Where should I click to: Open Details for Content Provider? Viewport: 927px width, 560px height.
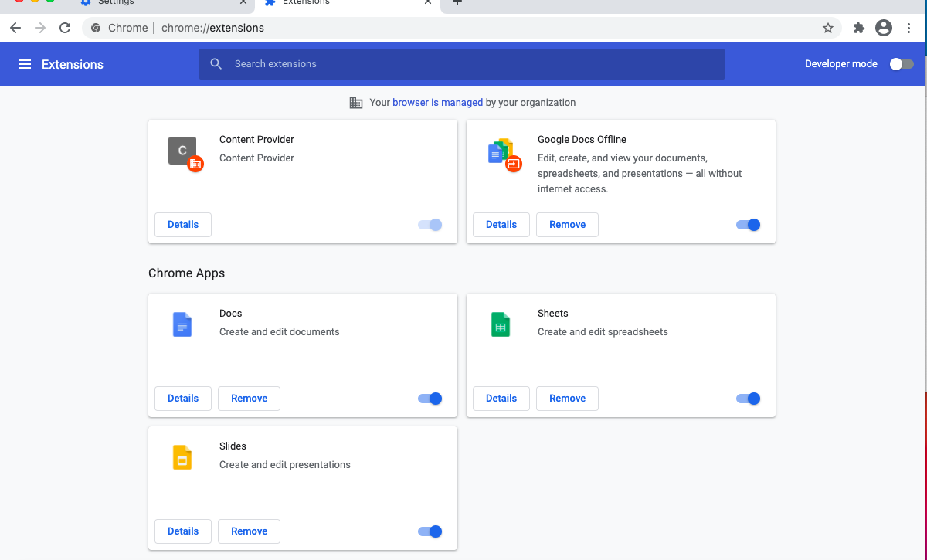tap(183, 225)
